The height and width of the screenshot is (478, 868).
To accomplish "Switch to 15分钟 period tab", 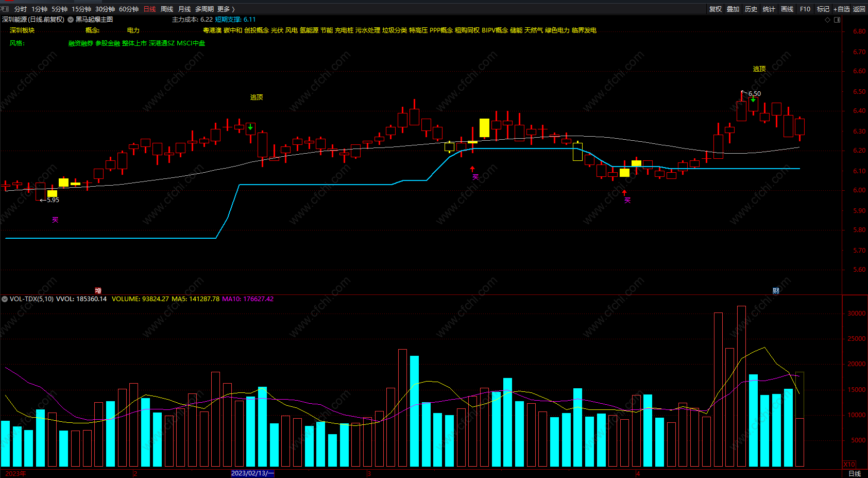I will pyautogui.click(x=81, y=9).
